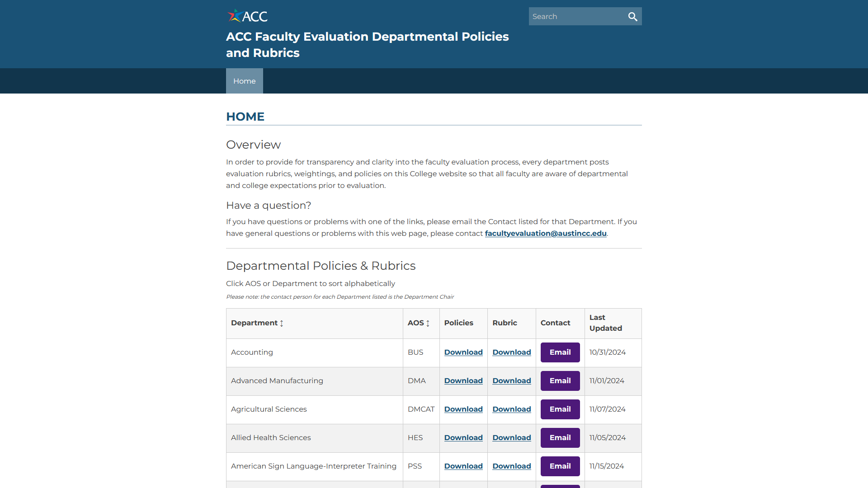Click the 10/31/2024 last updated date
This screenshot has height=488, width=868.
click(x=608, y=352)
